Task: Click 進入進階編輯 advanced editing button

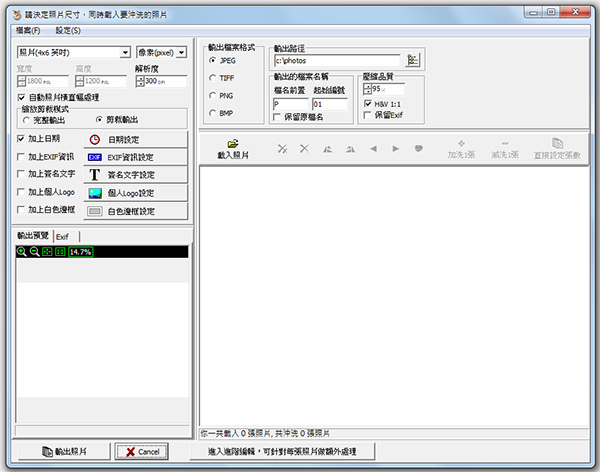Action: 282,451
